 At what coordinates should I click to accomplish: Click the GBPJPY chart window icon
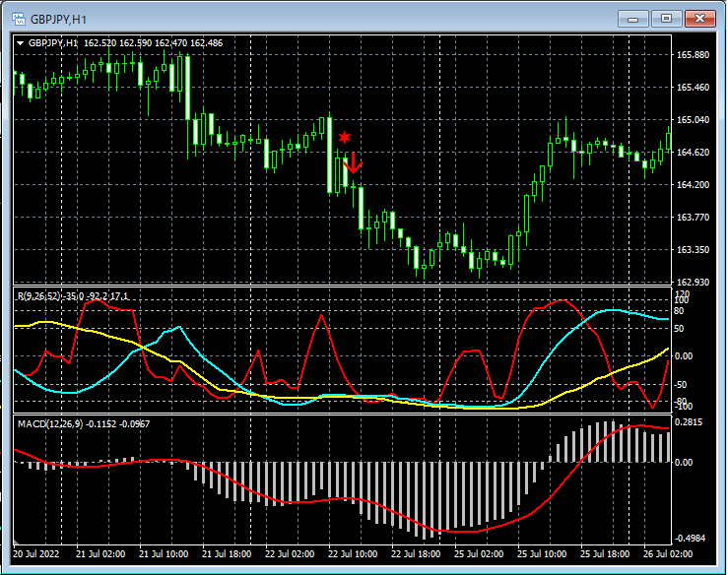pyautogui.click(x=19, y=19)
